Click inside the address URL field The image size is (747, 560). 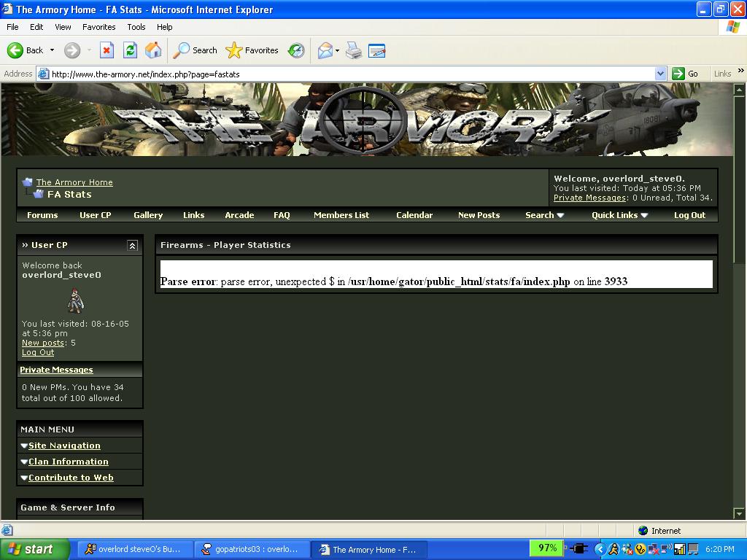(x=350, y=74)
